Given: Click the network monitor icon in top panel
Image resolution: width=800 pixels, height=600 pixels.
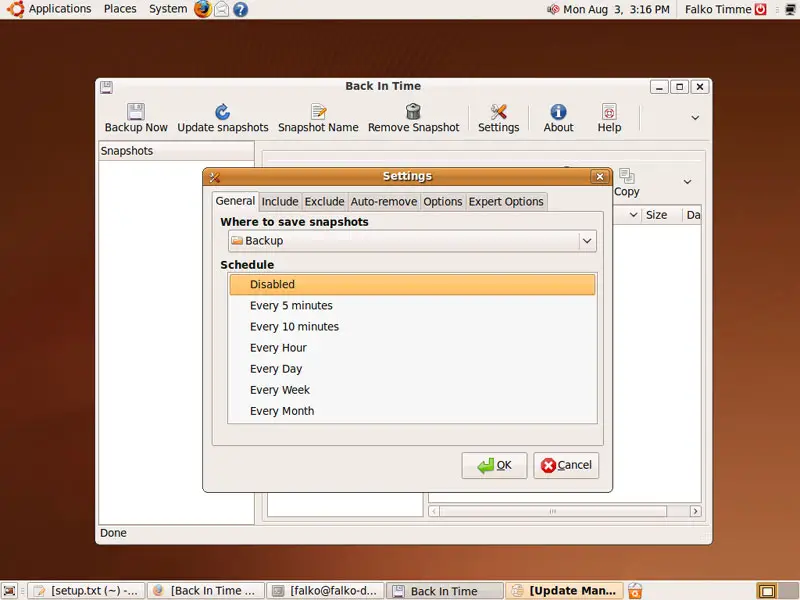Looking at the screenshot, I should (790, 9).
